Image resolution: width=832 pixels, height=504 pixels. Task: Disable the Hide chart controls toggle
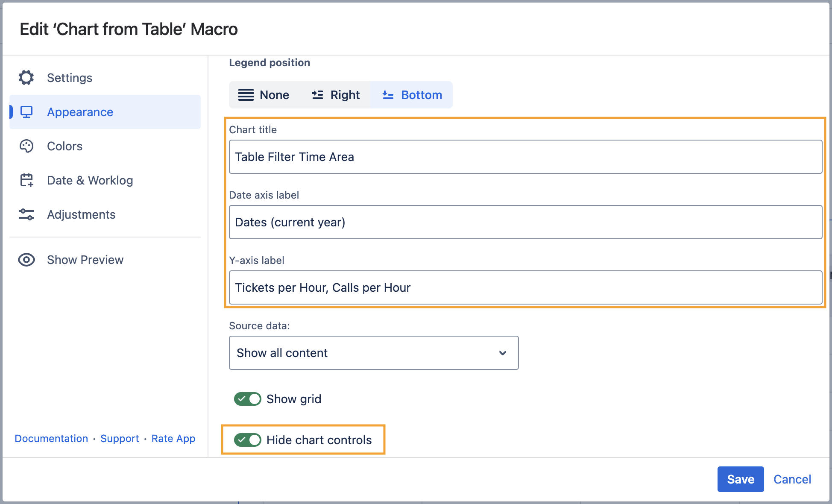(247, 440)
